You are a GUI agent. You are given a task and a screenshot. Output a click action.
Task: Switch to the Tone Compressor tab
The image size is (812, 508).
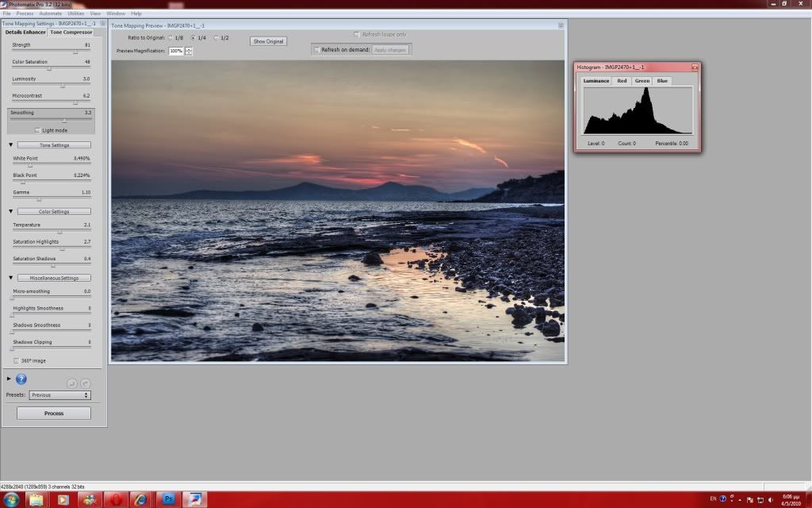coord(71,33)
